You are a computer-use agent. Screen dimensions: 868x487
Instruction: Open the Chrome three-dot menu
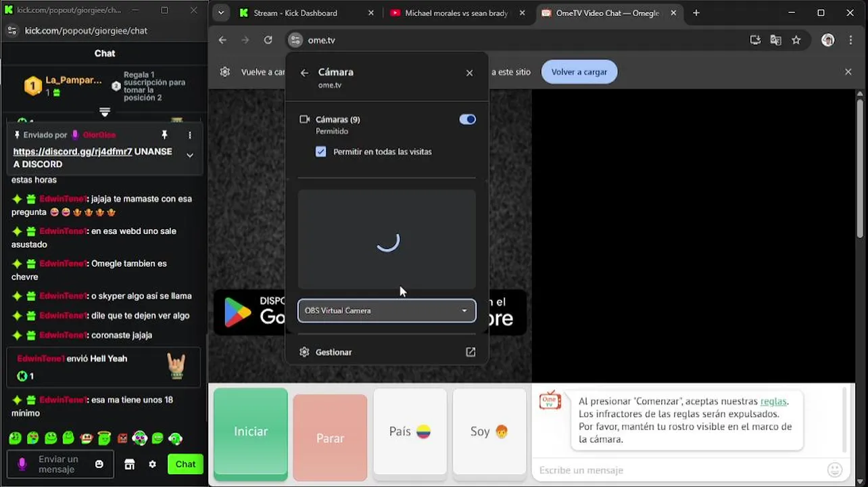click(x=850, y=40)
